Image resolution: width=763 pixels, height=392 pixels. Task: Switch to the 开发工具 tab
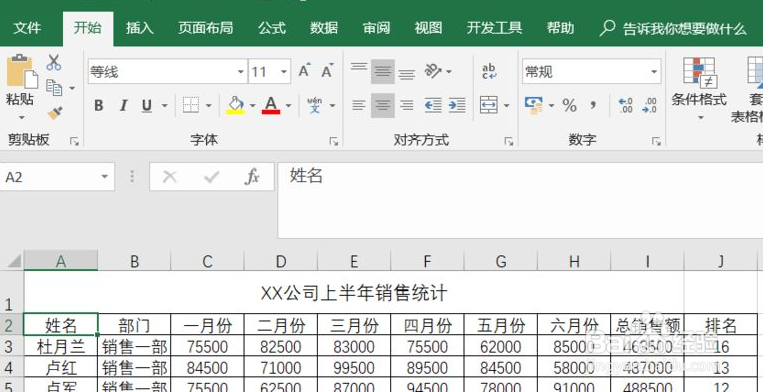(494, 28)
